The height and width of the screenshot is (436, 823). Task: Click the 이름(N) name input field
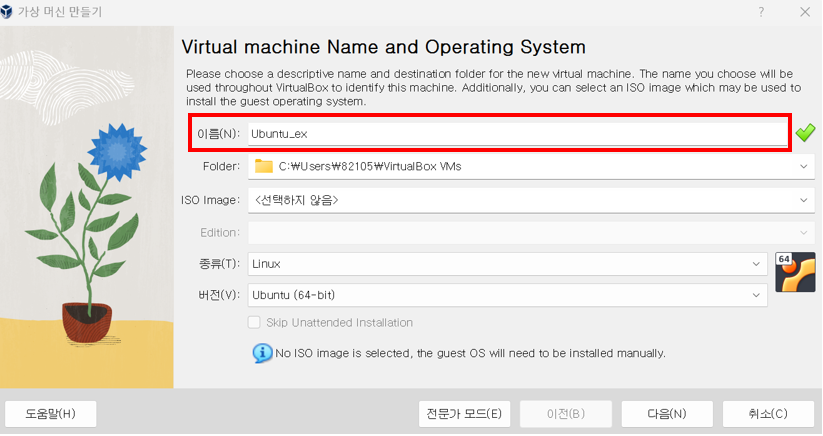point(517,134)
